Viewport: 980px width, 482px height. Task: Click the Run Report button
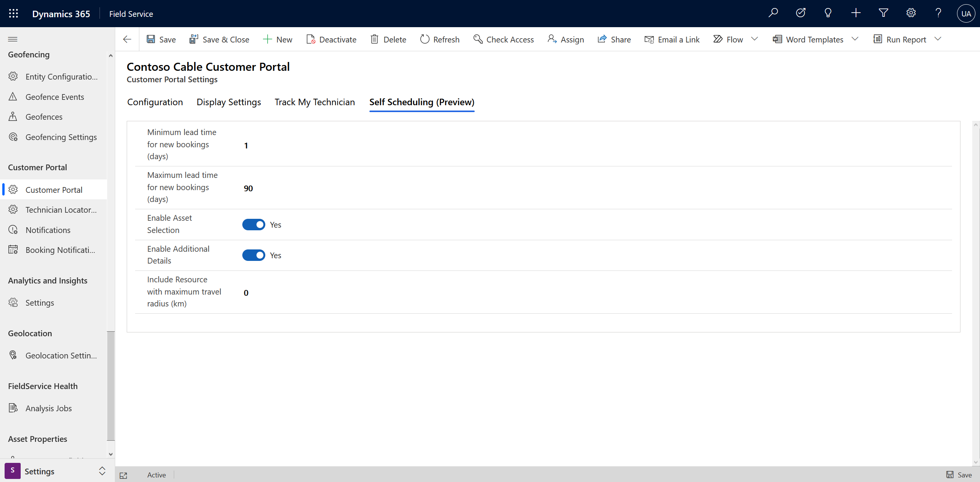[900, 39]
